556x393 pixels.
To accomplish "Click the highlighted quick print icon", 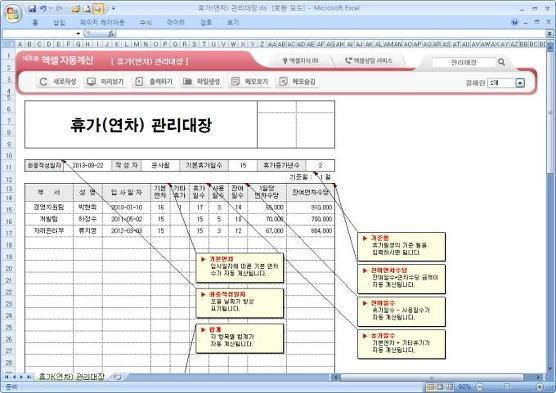I will 98,9.
